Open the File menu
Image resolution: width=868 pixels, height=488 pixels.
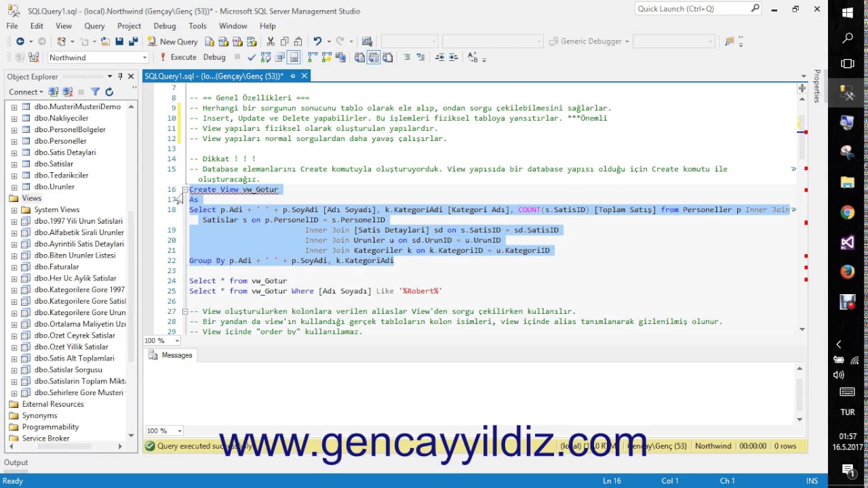coord(12,26)
